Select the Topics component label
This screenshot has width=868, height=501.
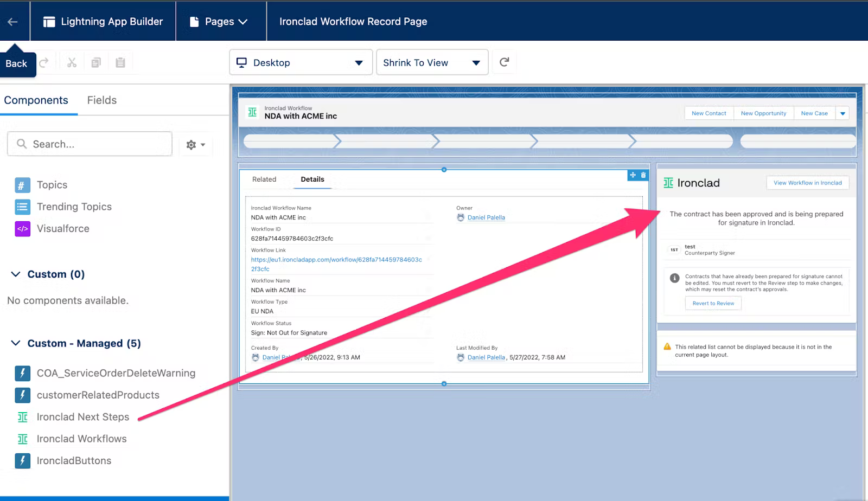coord(52,185)
